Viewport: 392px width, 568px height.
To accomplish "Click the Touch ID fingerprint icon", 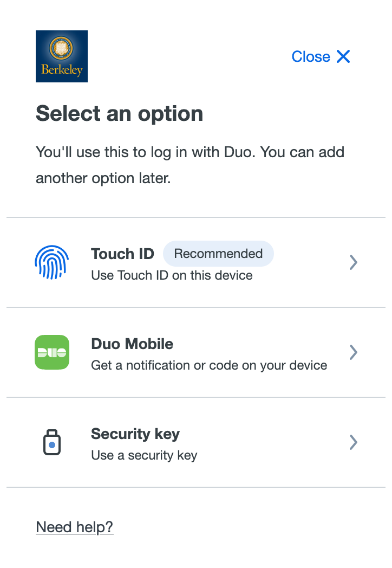I will click(52, 262).
